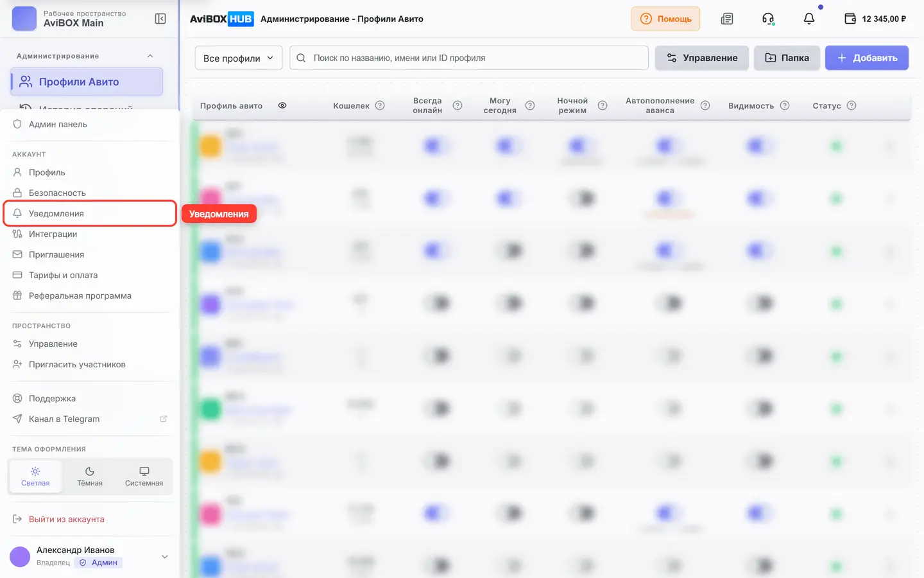
Task: Collapse the Администрирование section chevron
Action: pyautogui.click(x=150, y=56)
